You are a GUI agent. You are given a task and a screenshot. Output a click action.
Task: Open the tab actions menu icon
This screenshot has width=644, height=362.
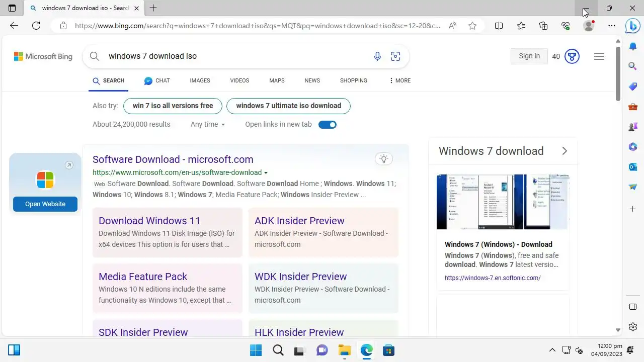coord(12,8)
